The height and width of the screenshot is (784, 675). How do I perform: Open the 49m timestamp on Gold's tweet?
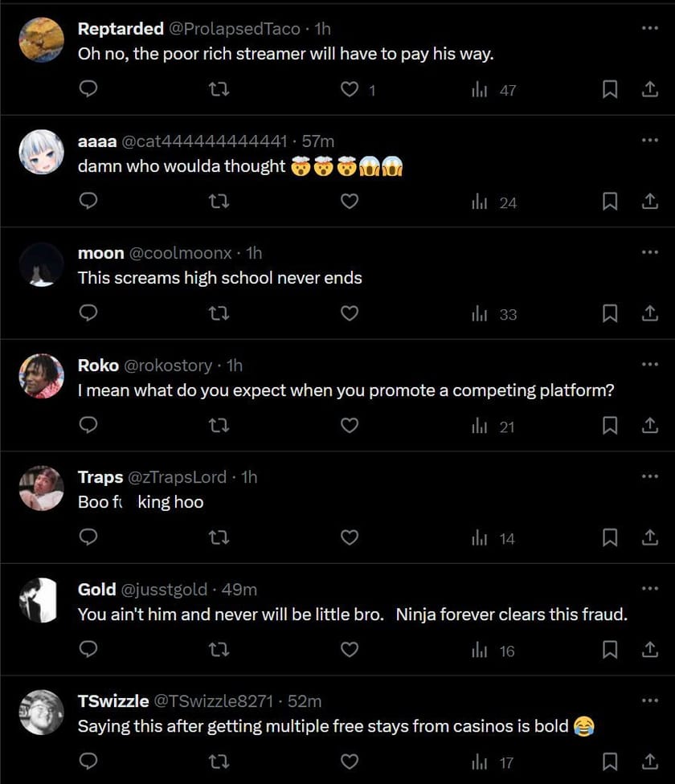click(239, 590)
